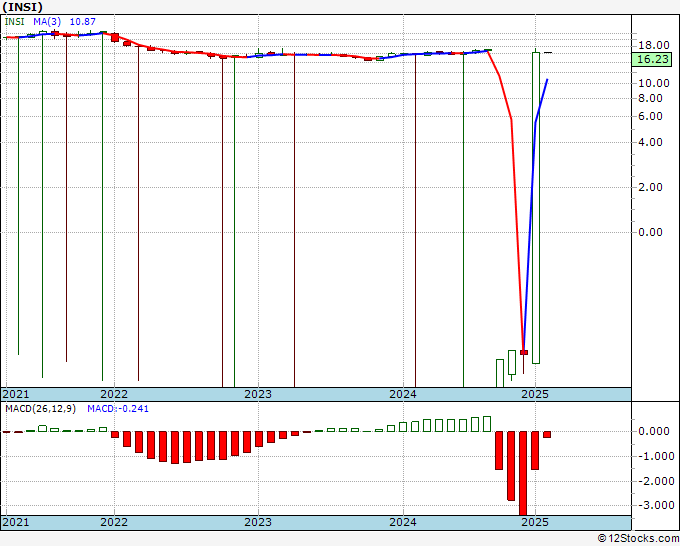Select the 16.23 current price tag
The image size is (680, 546).
click(652, 59)
